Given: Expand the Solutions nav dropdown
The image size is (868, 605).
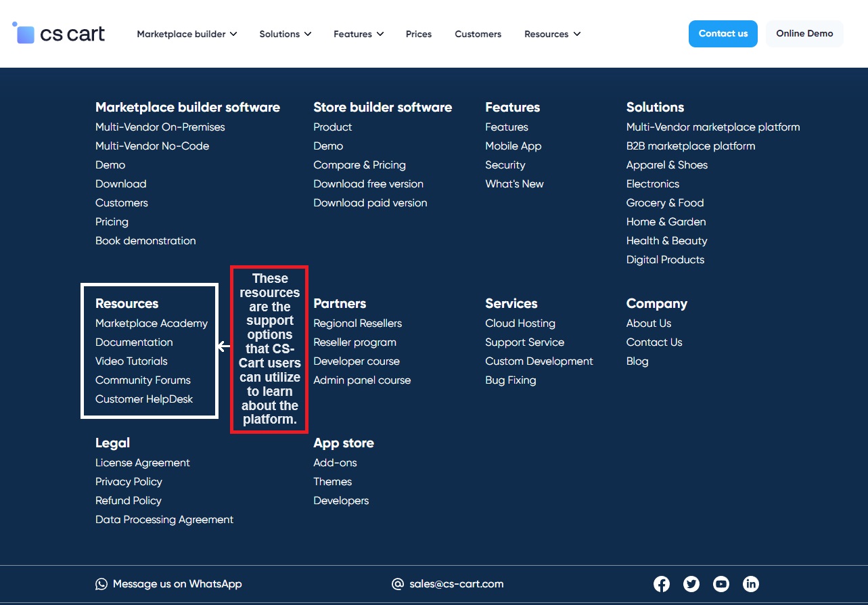Looking at the screenshot, I should tap(285, 34).
